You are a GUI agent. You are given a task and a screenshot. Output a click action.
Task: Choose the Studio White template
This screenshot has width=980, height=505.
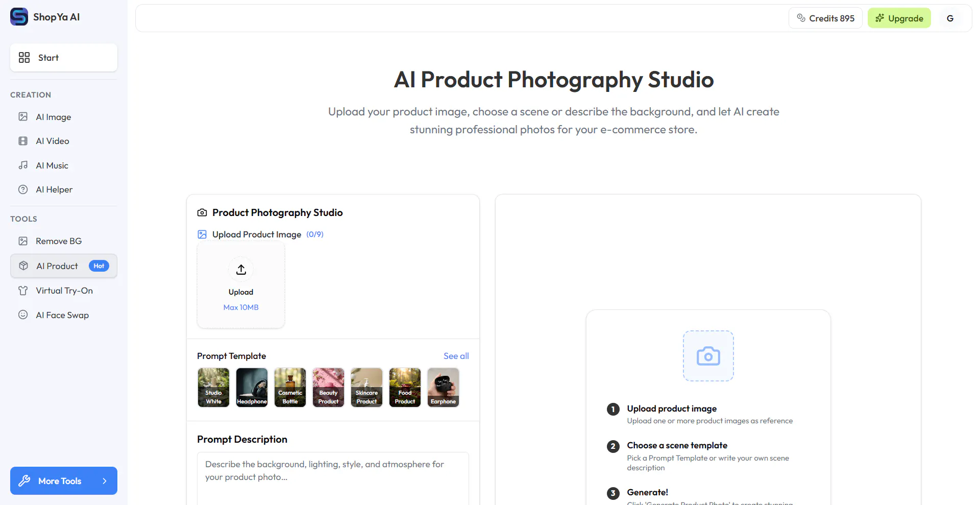click(x=213, y=388)
